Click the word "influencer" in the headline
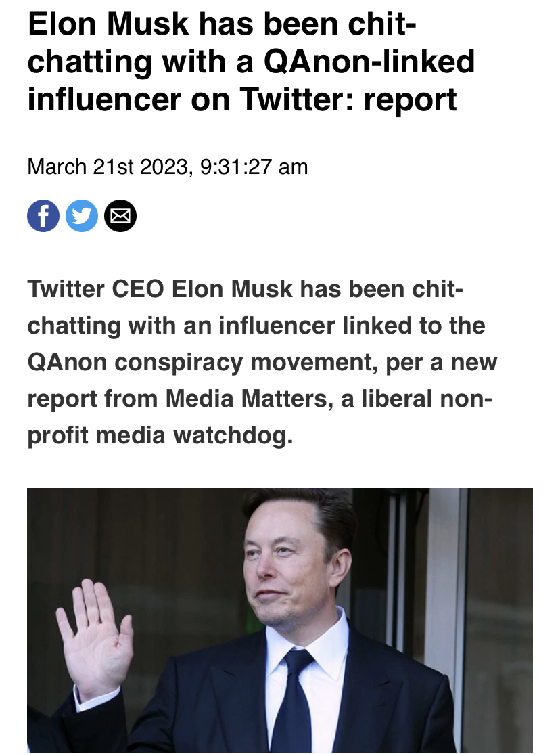 pyautogui.click(x=106, y=99)
